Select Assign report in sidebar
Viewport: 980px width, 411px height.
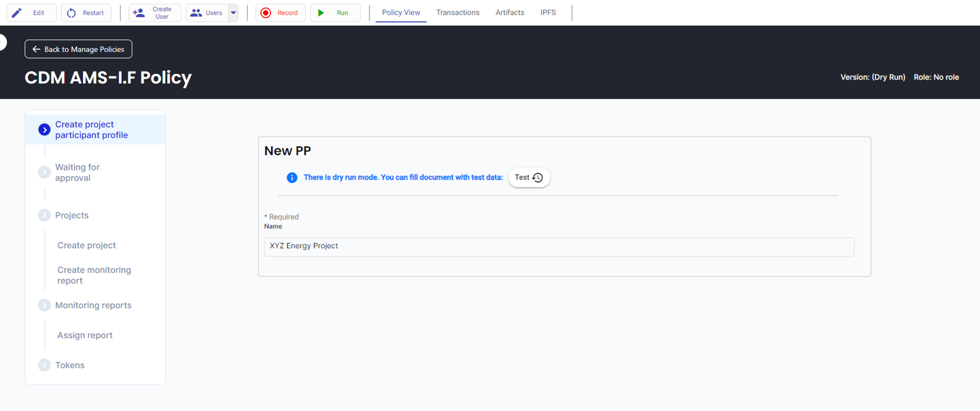tap(85, 335)
